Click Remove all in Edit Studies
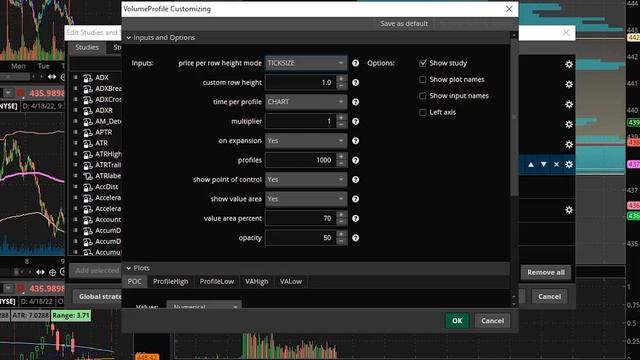 [x=546, y=272]
